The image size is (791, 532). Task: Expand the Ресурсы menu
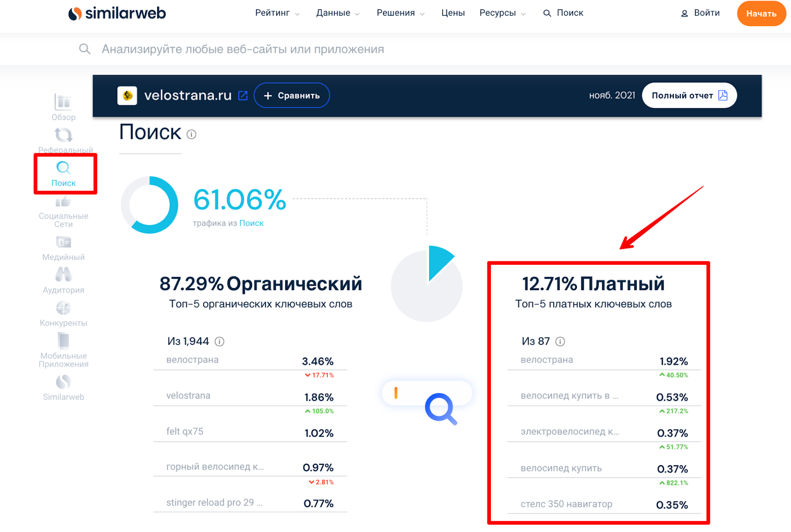pos(503,13)
